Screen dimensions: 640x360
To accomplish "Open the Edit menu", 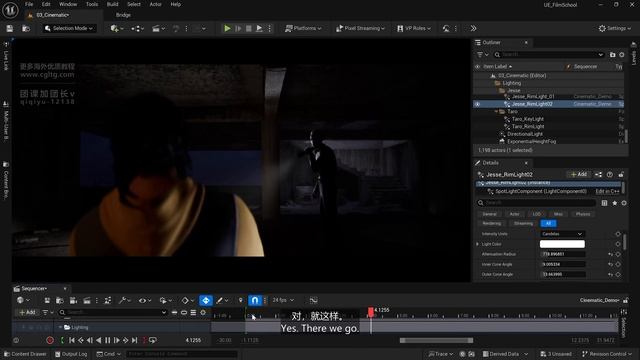I will click(46, 4).
